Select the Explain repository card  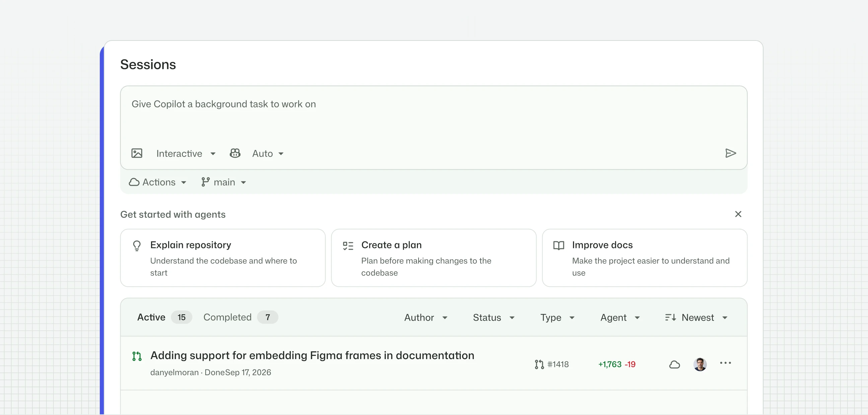coord(223,258)
